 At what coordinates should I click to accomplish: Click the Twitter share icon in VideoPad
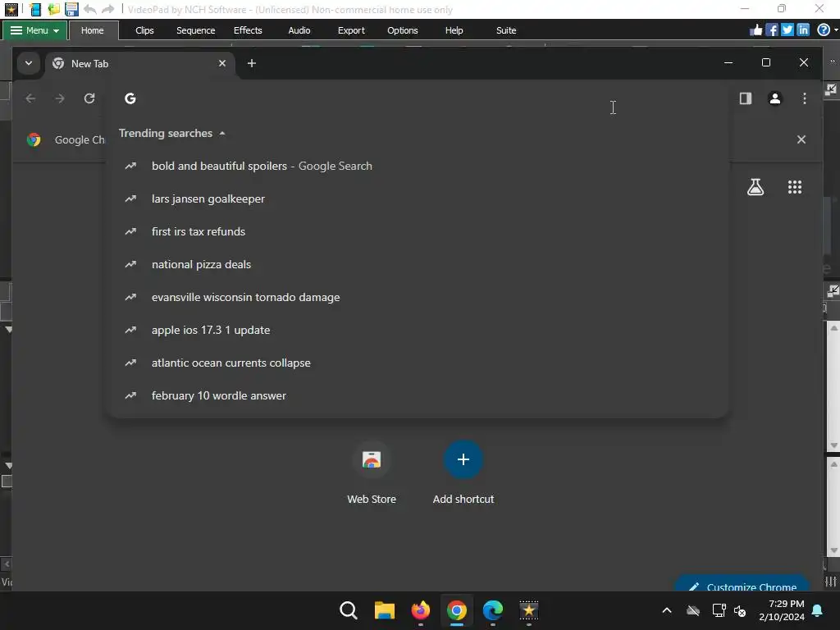pos(787,30)
